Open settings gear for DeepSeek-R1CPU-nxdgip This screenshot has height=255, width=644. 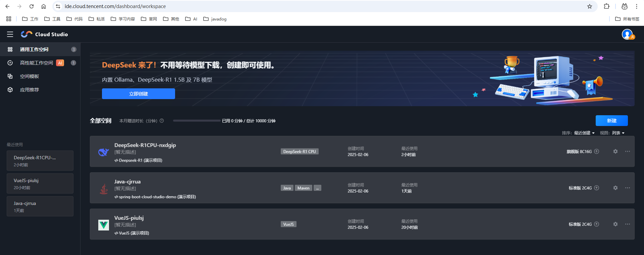(615, 152)
